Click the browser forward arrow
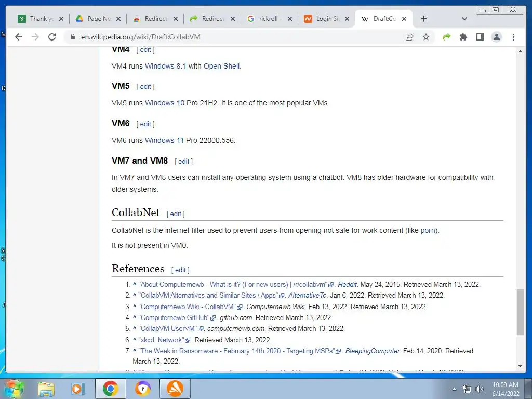 tap(35, 37)
